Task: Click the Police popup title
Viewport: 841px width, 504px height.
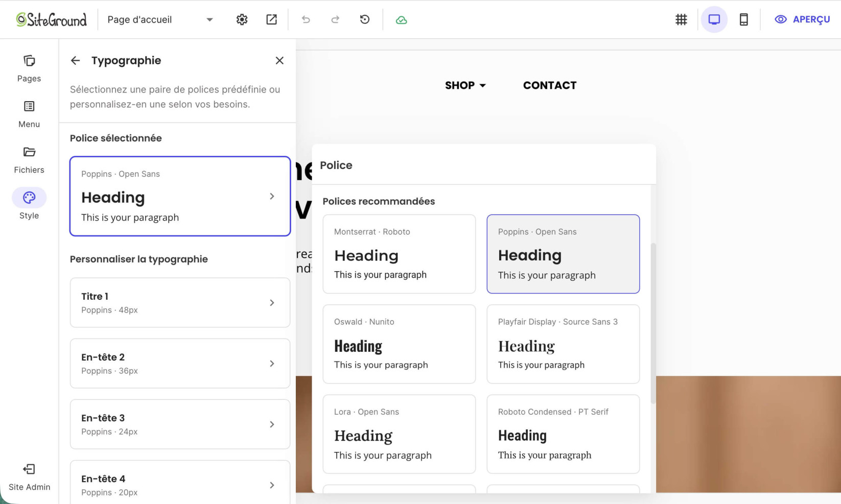Action: [336, 165]
